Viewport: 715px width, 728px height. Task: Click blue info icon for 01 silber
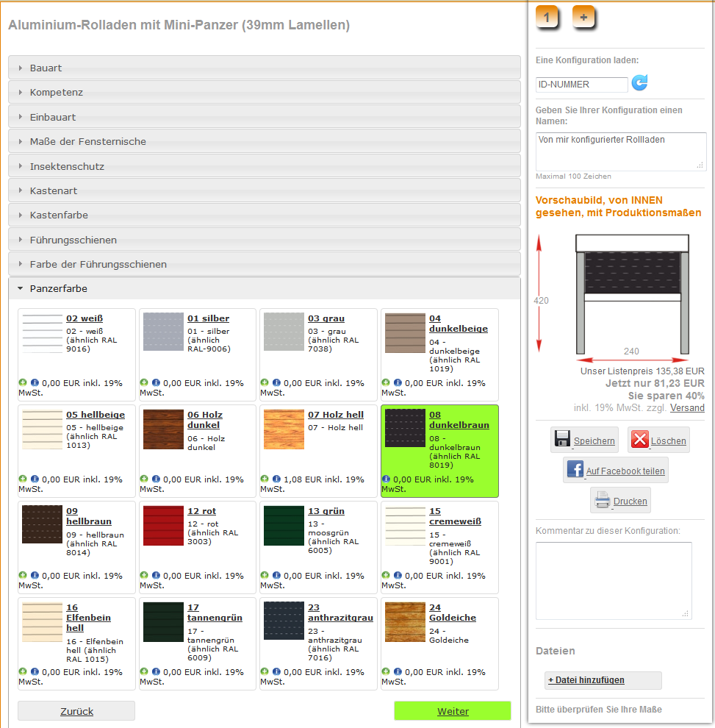point(156,382)
